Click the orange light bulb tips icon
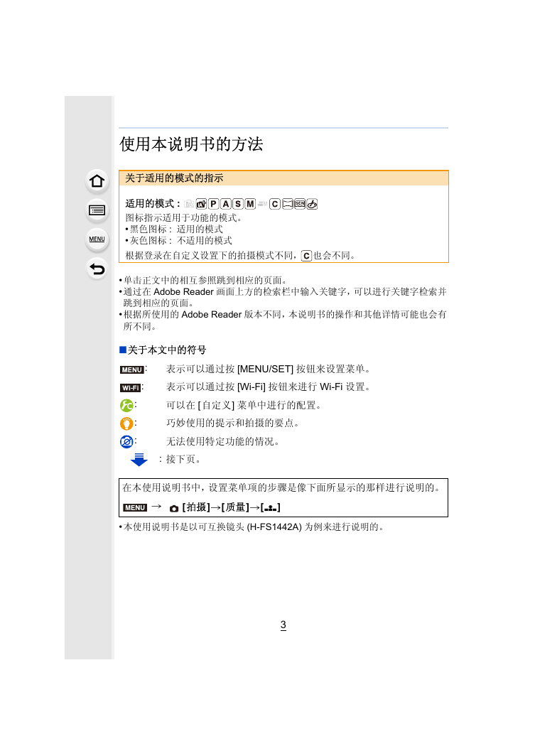This screenshot has width=535, height=756. [126, 423]
